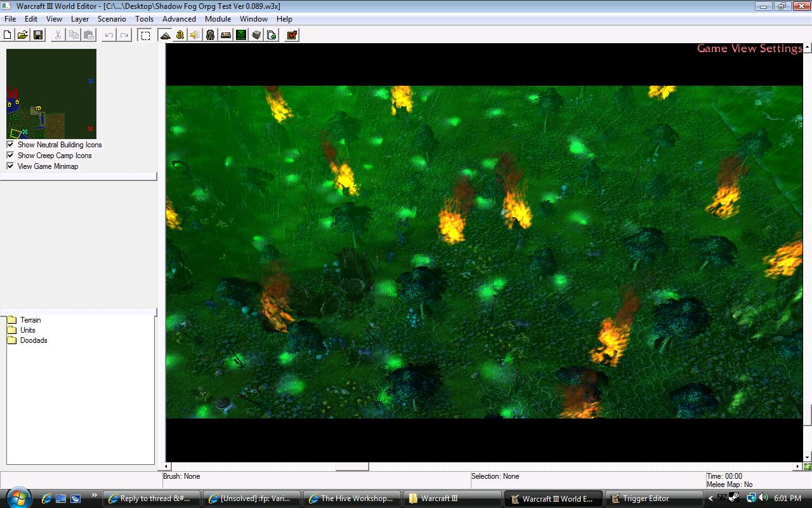Create a new map with the New icon
This screenshot has width=812, height=508.
click(x=8, y=35)
